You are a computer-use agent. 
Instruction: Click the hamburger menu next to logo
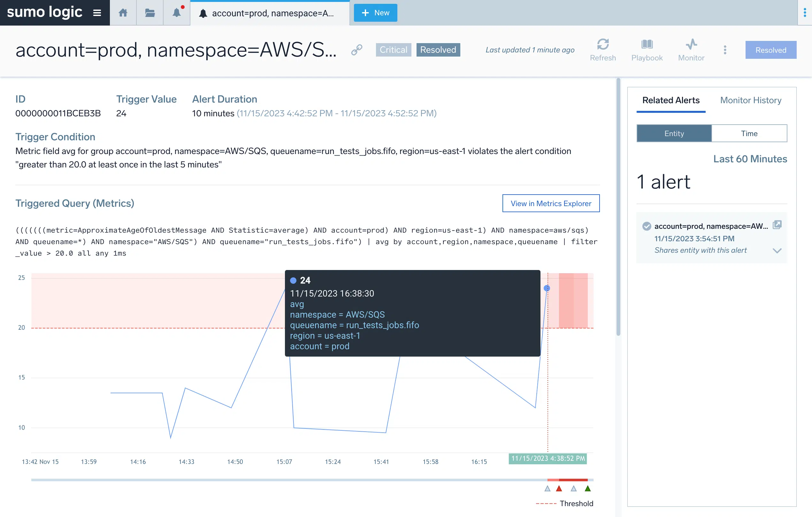97,13
